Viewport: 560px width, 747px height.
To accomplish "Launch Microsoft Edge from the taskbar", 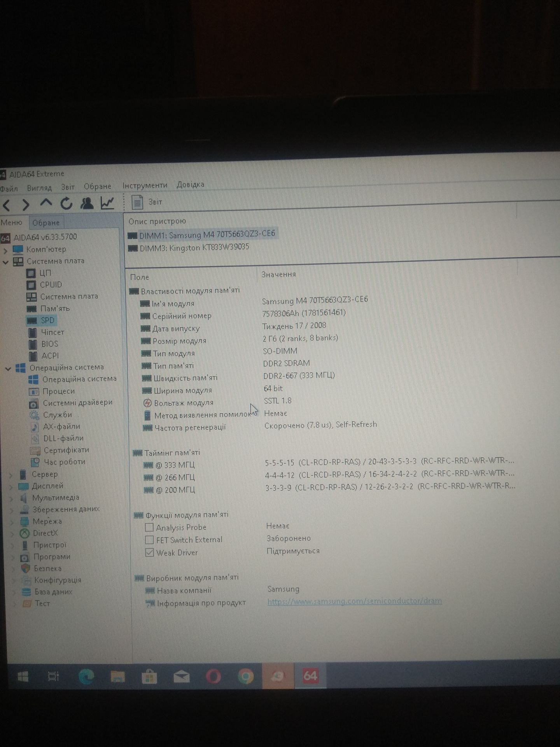I will point(86,677).
